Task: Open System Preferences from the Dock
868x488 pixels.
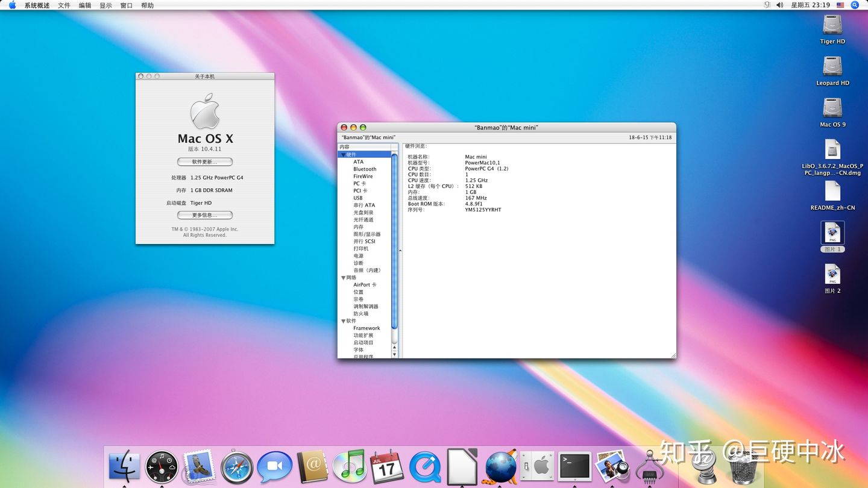Action: 537,466
